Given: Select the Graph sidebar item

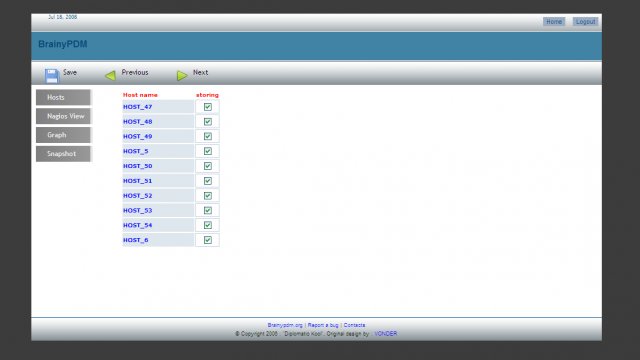Looking at the screenshot, I should point(63,135).
